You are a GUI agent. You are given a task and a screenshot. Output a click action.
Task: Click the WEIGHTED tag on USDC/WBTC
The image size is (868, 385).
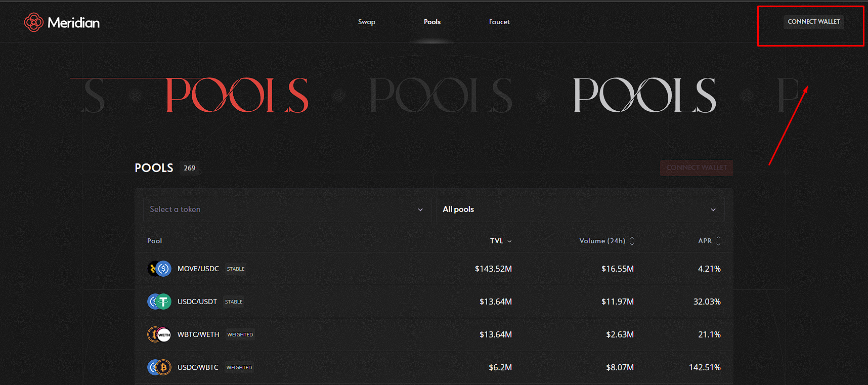point(239,368)
